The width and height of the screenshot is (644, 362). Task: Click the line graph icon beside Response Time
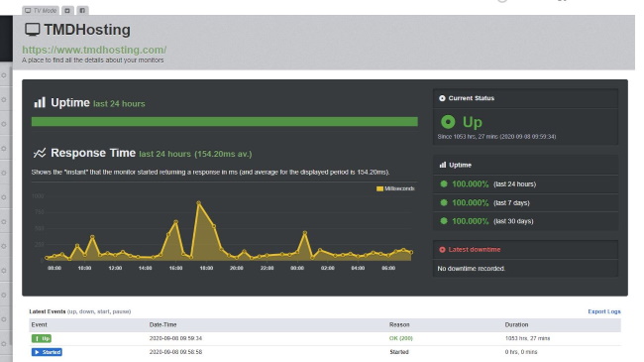pyautogui.click(x=40, y=153)
